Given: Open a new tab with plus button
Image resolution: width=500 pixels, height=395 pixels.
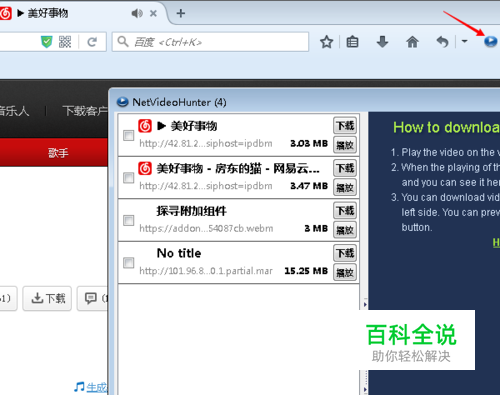Looking at the screenshot, I should pyautogui.click(x=180, y=13).
